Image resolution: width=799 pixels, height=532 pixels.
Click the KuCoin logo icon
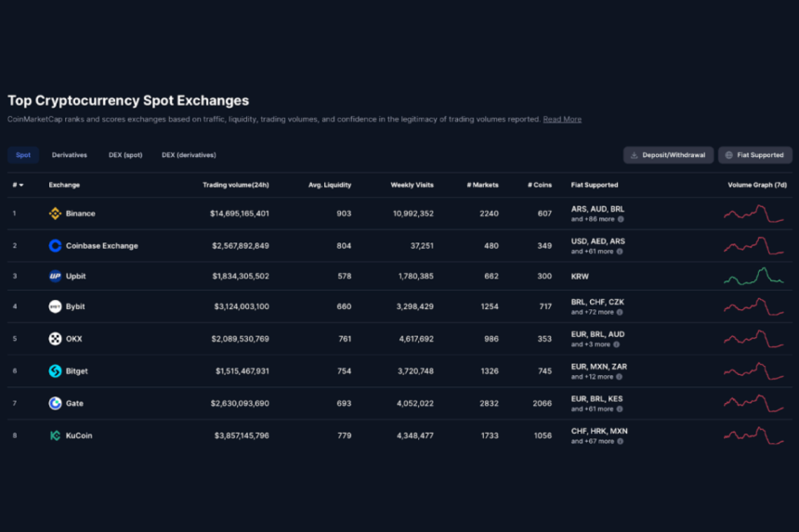tap(55, 435)
